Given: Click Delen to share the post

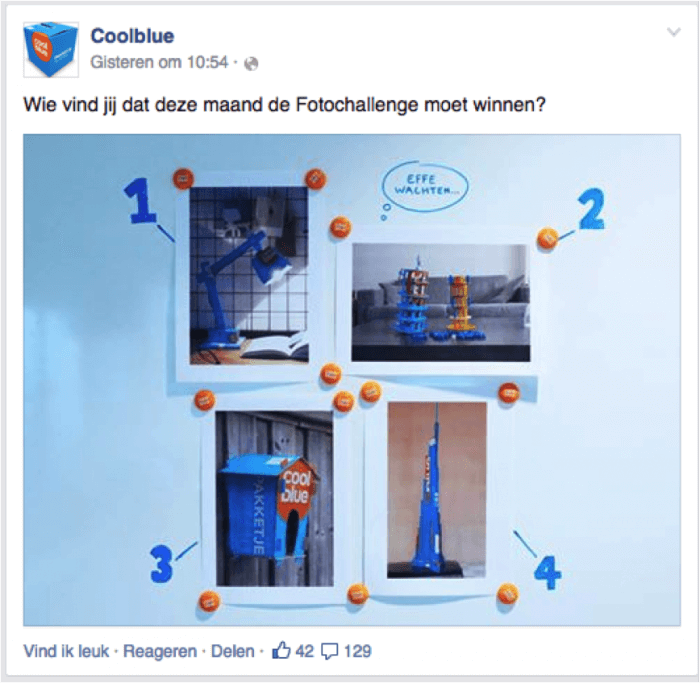Looking at the screenshot, I should (233, 651).
